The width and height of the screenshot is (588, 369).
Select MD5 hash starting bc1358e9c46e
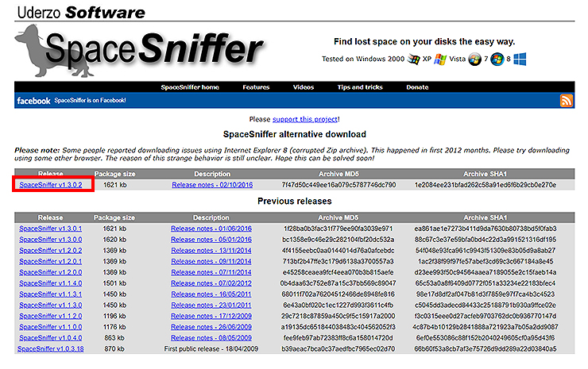[x=338, y=240]
